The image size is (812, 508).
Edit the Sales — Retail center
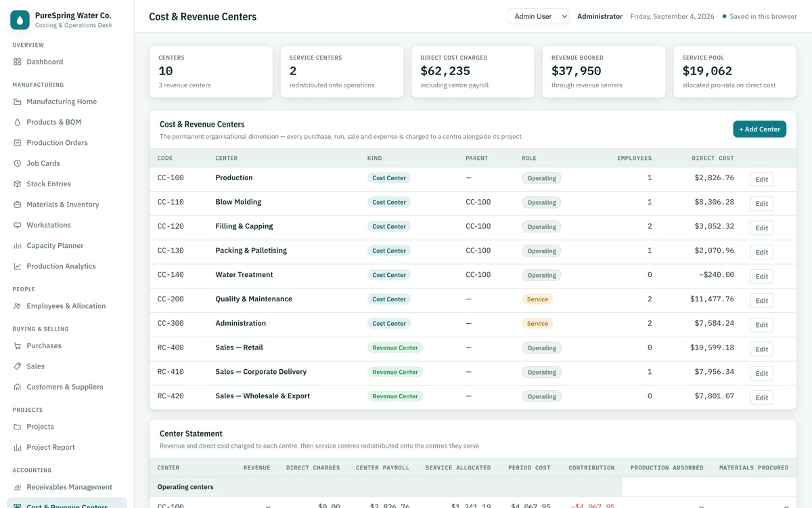tap(761, 349)
